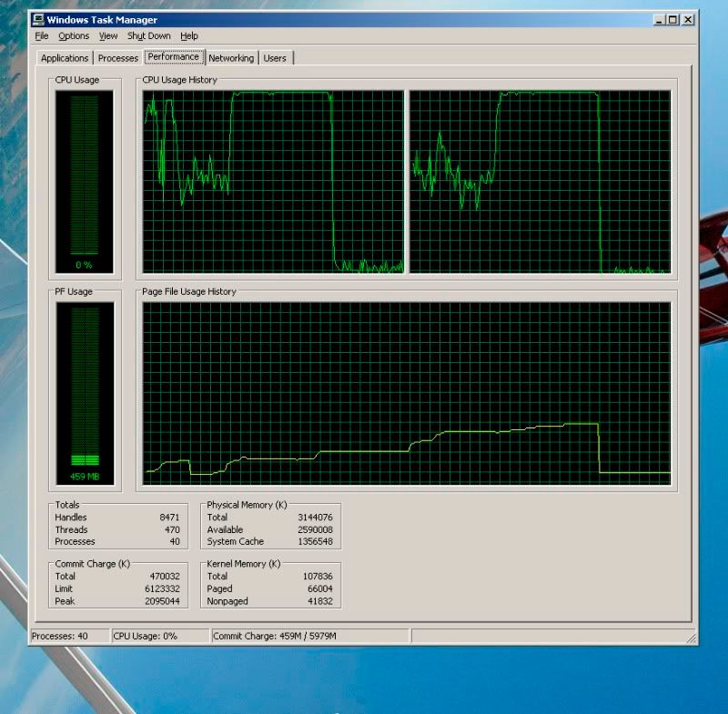728x714 pixels.
Task: Click the Task Manager title bar icon
Action: click(x=38, y=19)
